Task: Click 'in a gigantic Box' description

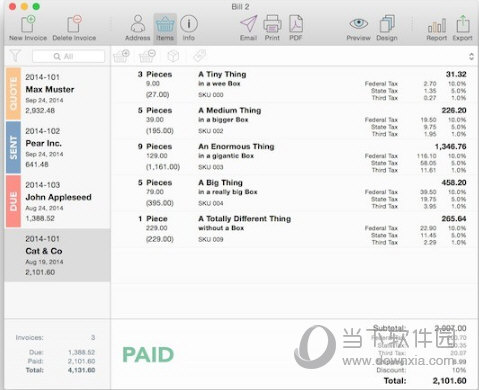Action: (x=226, y=156)
